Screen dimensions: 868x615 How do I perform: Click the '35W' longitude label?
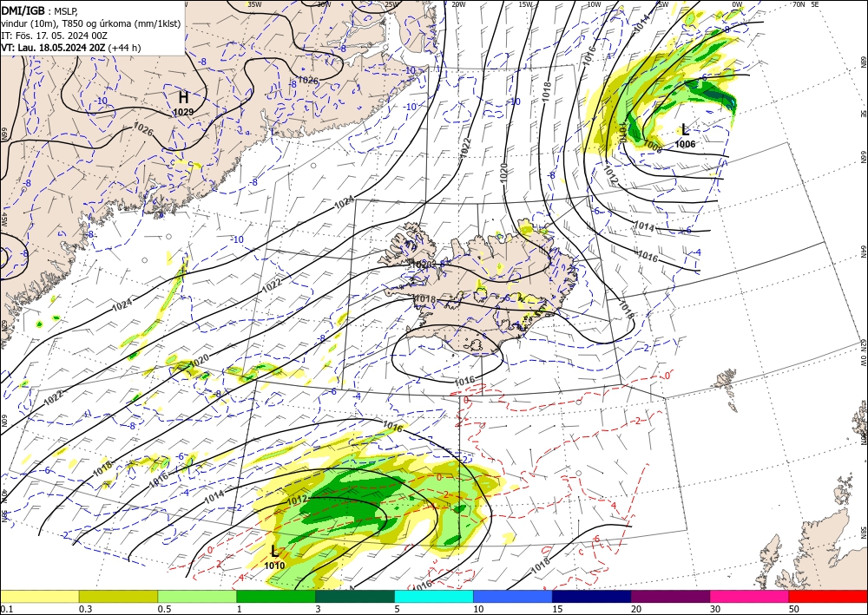(x=254, y=4)
